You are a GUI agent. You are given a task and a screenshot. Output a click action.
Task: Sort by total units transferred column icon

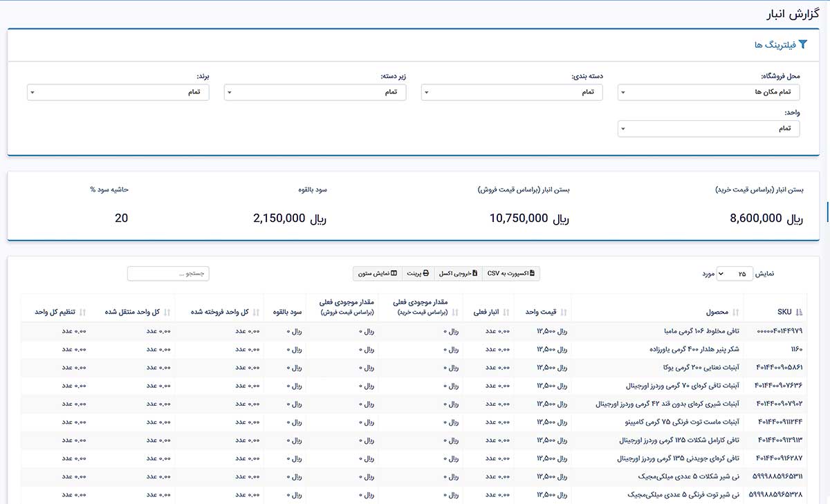pos(167,312)
